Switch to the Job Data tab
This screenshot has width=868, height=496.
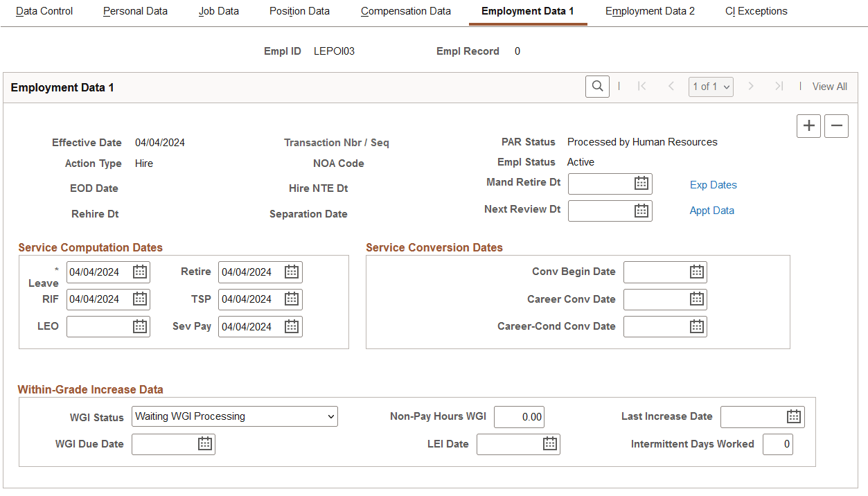coord(218,11)
